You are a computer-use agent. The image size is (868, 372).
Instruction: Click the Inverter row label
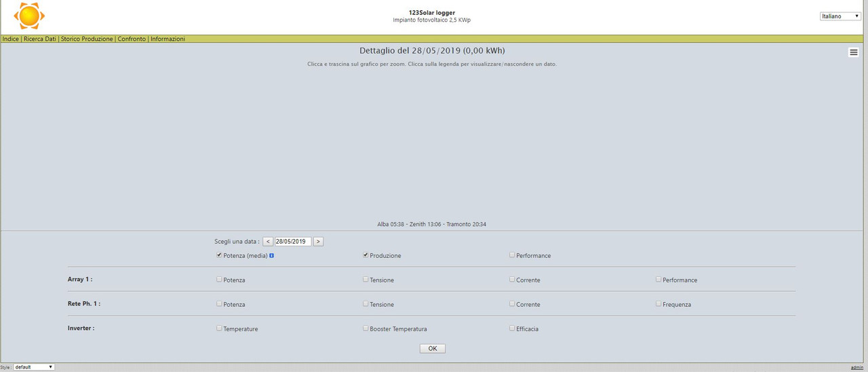pos(81,328)
